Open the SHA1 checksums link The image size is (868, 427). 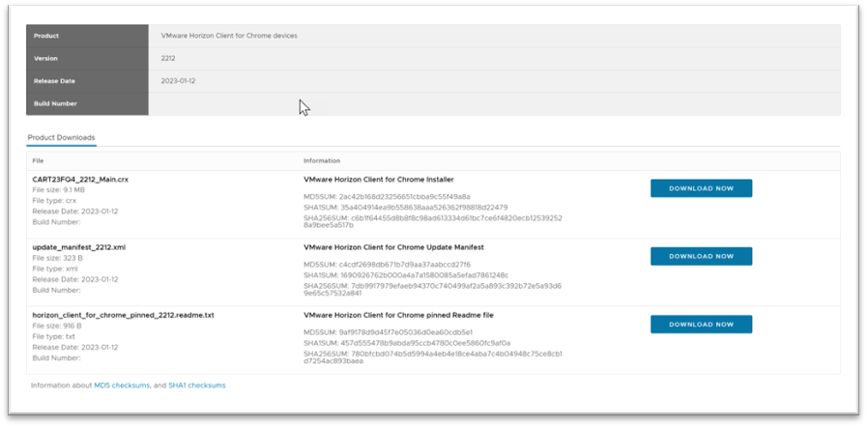coord(197,385)
